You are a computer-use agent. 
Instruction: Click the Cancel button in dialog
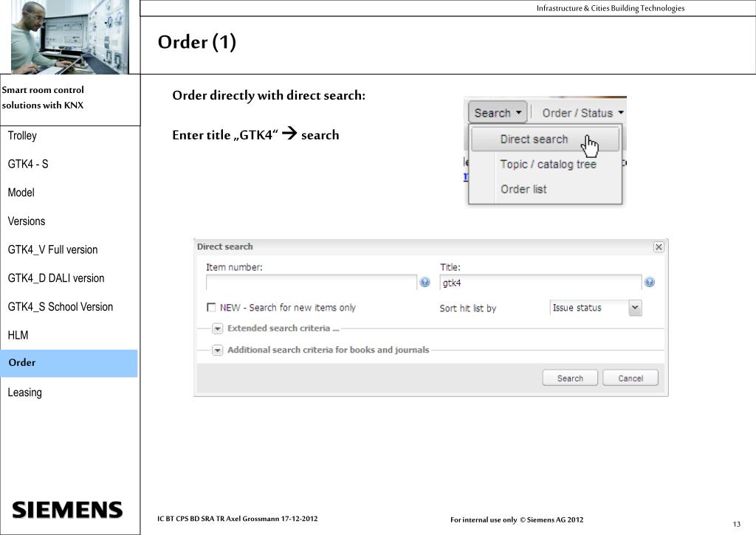click(x=630, y=379)
